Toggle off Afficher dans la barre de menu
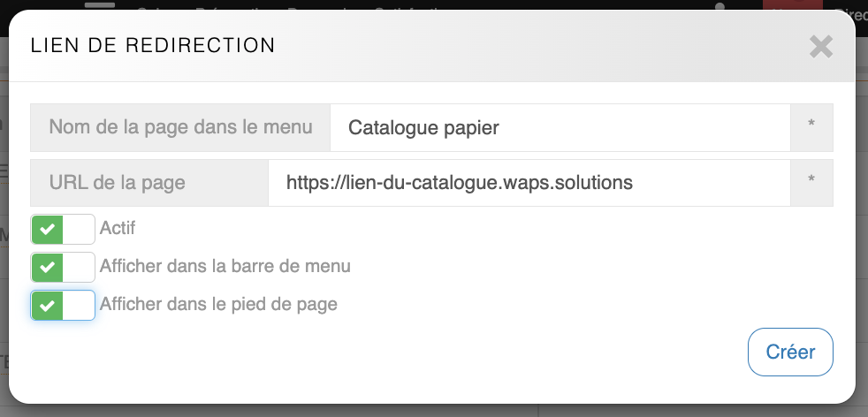The height and width of the screenshot is (417, 868). click(63, 267)
